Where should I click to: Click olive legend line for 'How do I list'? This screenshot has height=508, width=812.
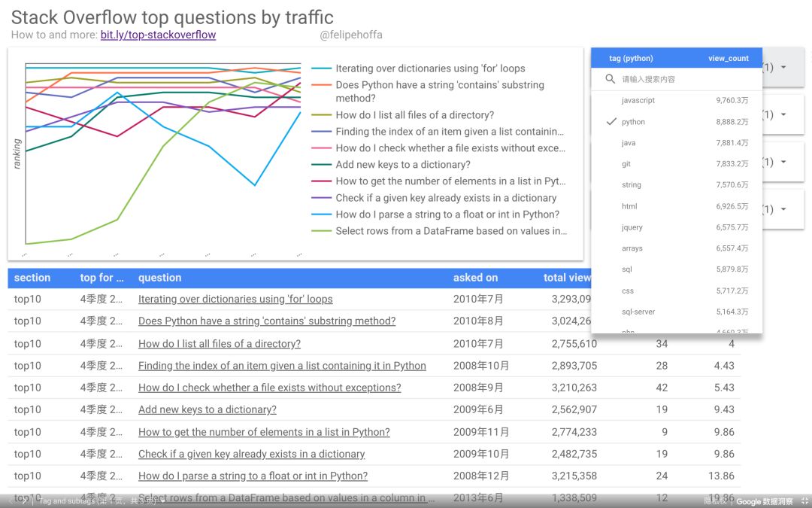point(321,115)
